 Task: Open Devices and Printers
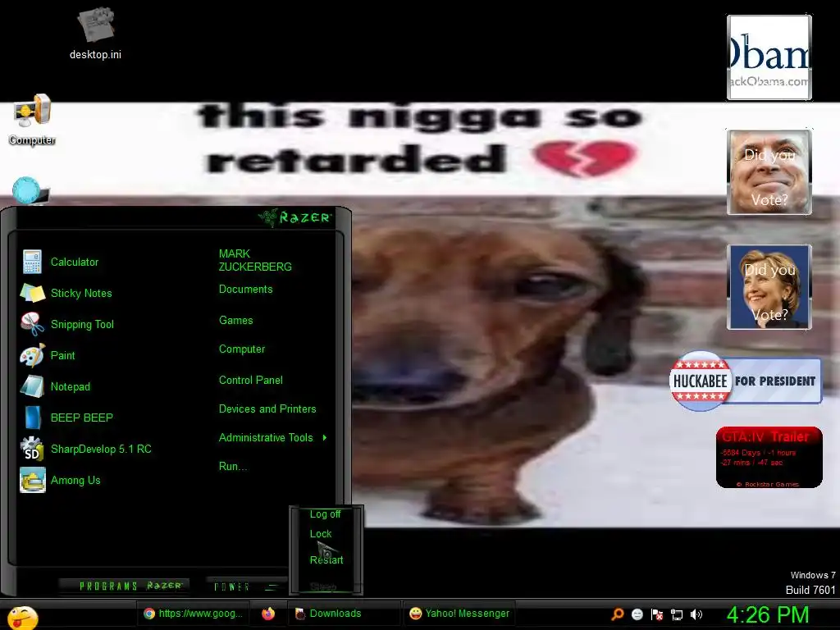[267, 409]
